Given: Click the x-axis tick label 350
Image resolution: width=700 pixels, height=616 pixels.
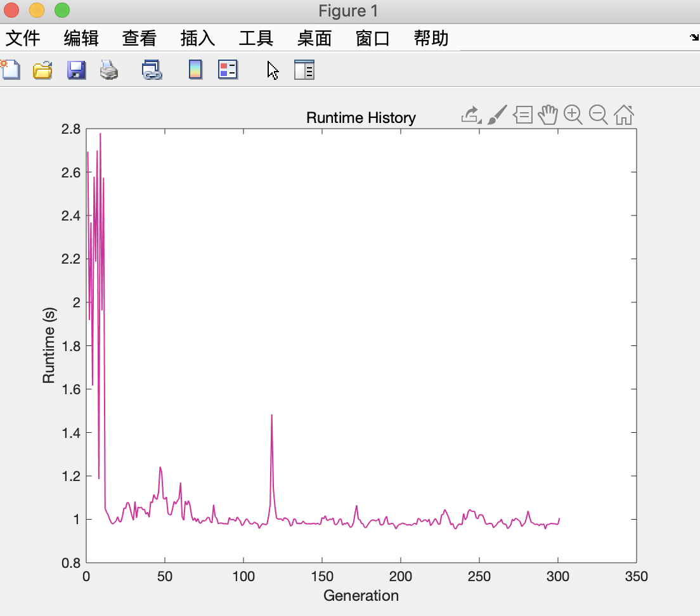Looking at the screenshot, I should (x=636, y=576).
